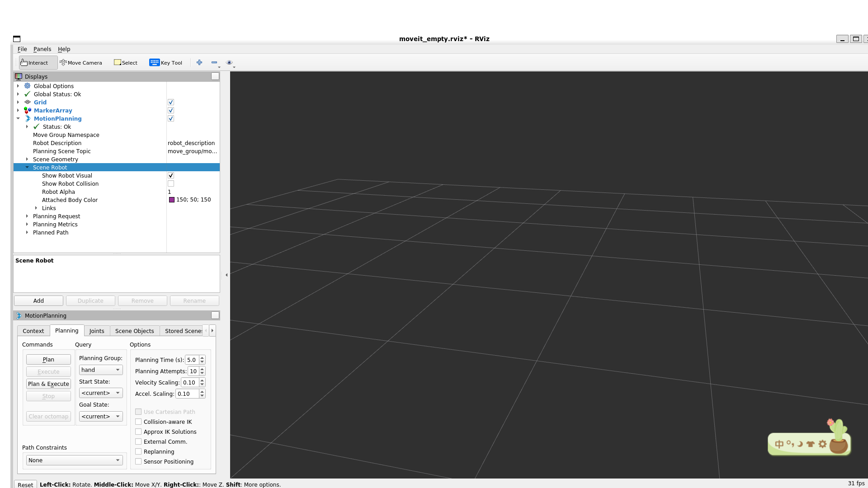
Task: Enable Collision-aware IK option
Action: (x=138, y=422)
